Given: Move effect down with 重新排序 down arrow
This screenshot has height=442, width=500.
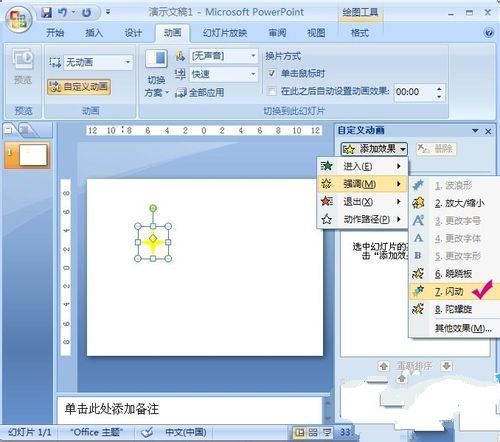Looking at the screenshot, I should point(446,366).
